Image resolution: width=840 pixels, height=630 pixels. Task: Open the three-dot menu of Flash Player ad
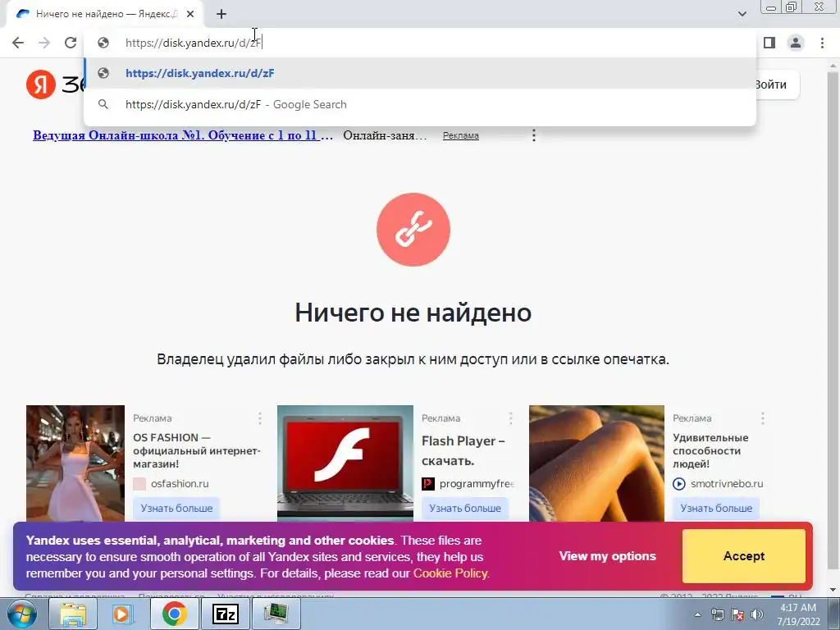click(x=510, y=418)
